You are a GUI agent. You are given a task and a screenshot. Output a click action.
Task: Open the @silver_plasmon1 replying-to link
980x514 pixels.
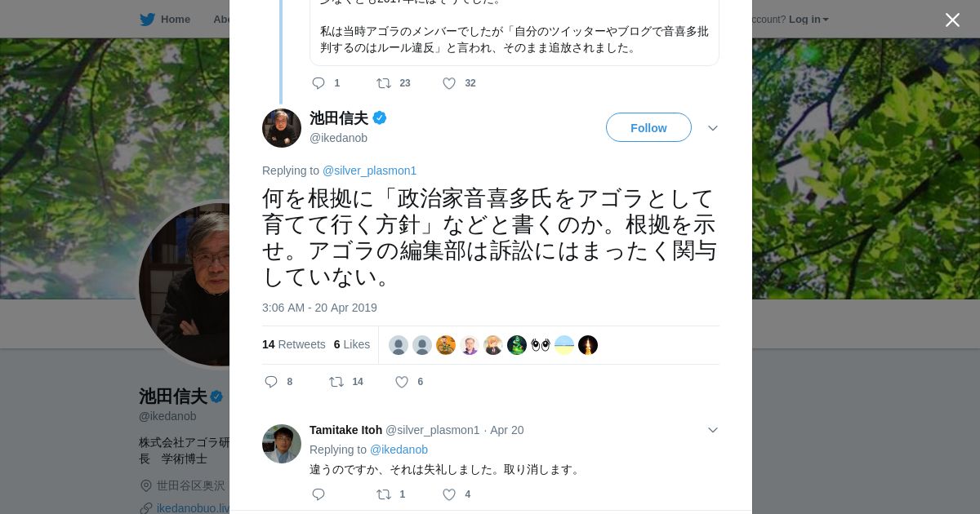click(369, 171)
